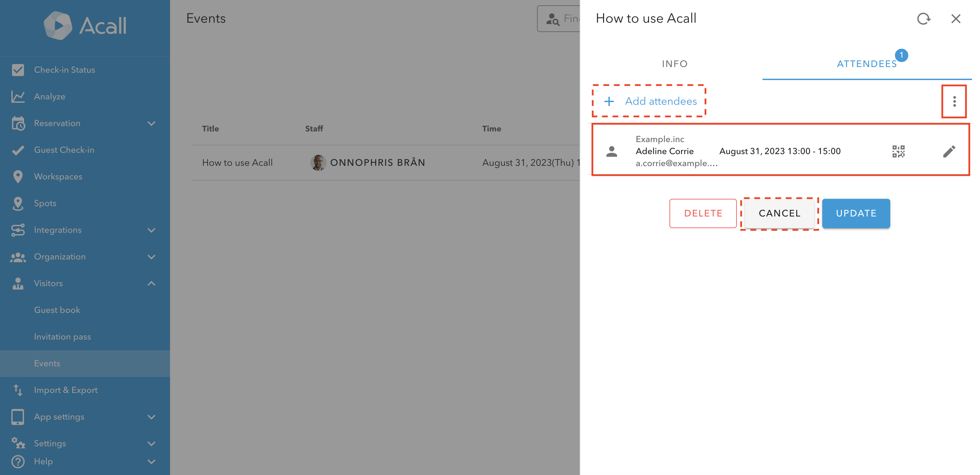
Task: Click the red DELETE button
Action: tap(703, 213)
